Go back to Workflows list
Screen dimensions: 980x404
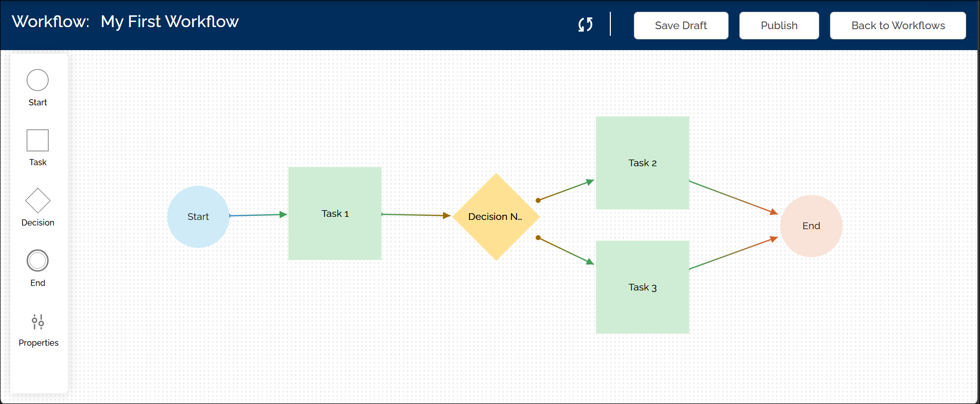(x=898, y=26)
